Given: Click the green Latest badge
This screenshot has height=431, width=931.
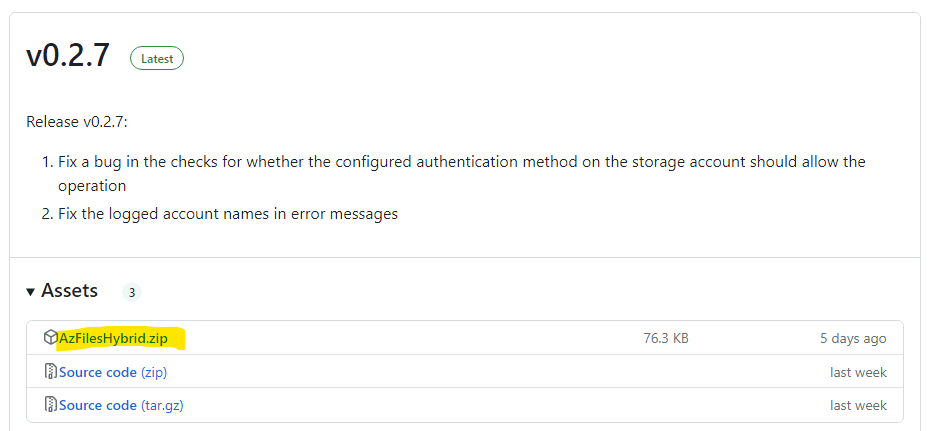Looking at the screenshot, I should coord(157,59).
